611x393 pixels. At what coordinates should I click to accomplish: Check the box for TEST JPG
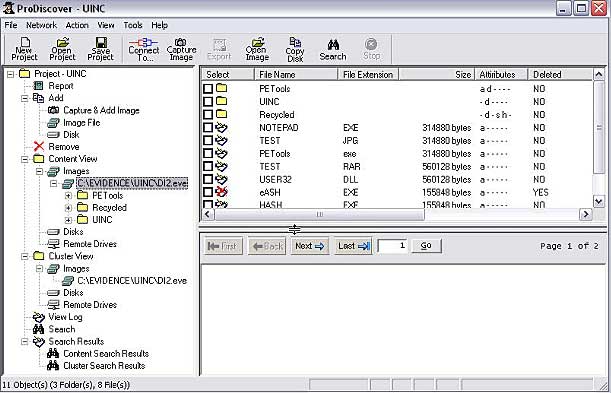pyautogui.click(x=208, y=140)
